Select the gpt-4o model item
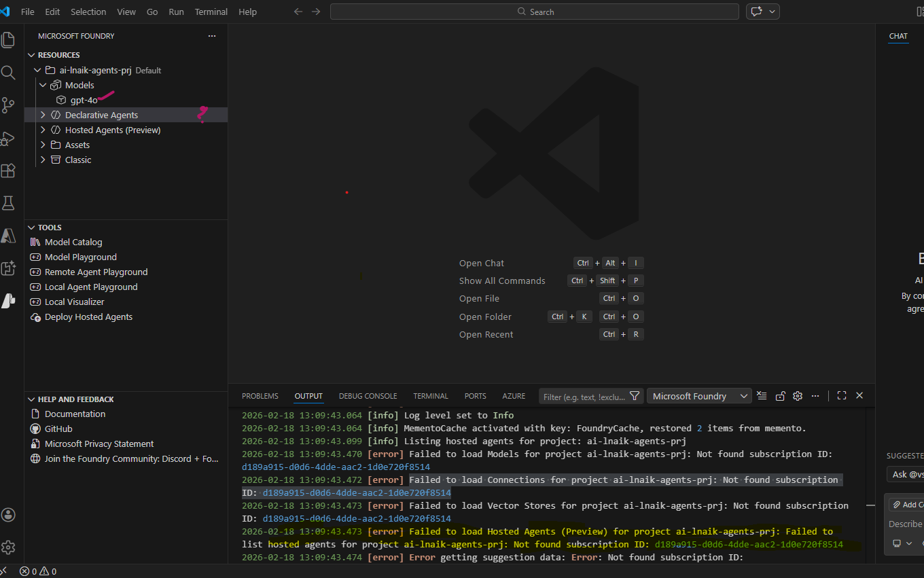This screenshot has height=578, width=924. (84, 101)
